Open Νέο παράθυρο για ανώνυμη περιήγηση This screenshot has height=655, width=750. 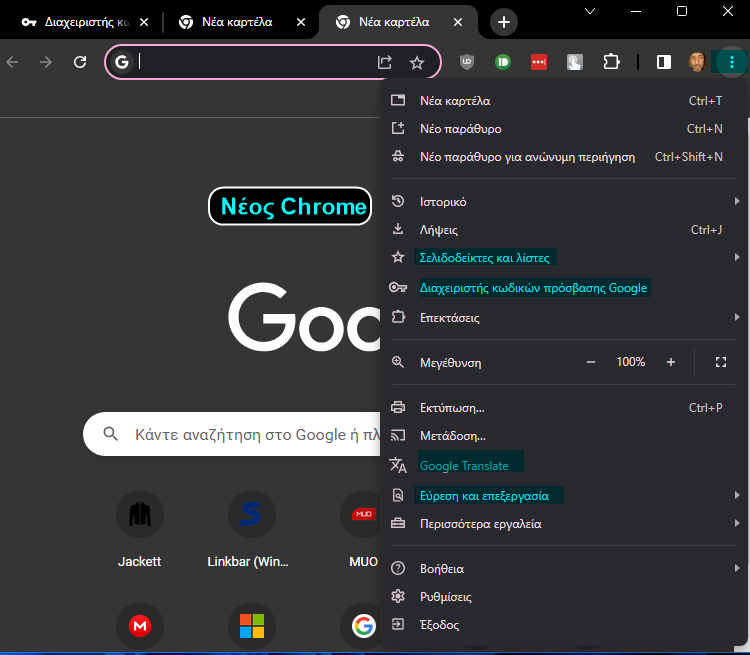564,157
